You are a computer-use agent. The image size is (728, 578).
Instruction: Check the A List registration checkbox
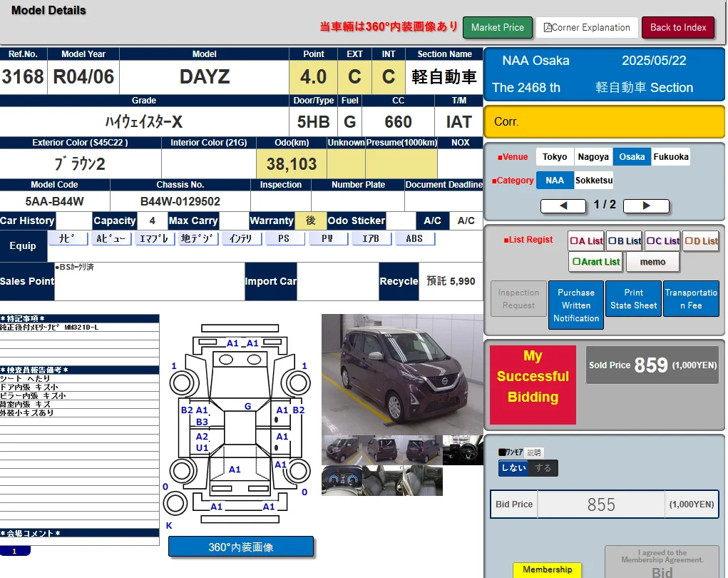click(x=574, y=240)
